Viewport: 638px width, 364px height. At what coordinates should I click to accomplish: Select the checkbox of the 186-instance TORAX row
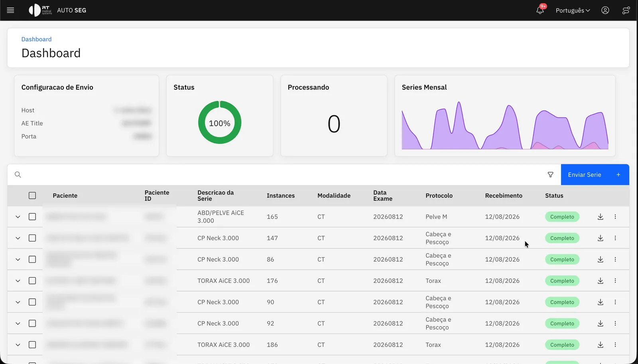point(32,345)
